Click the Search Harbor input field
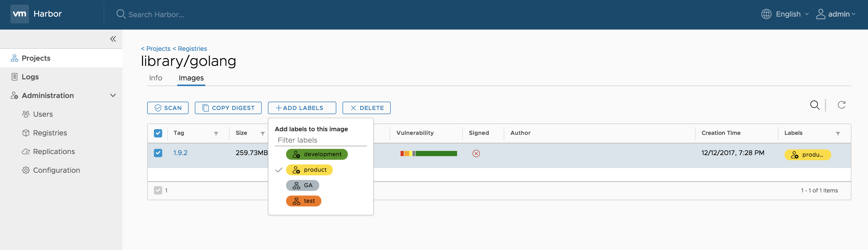The width and height of the screenshot is (868, 250). coord(156,15)
